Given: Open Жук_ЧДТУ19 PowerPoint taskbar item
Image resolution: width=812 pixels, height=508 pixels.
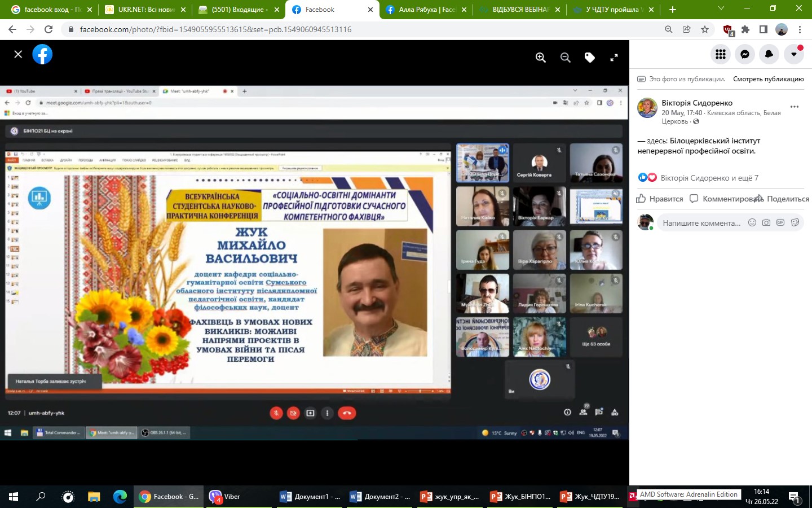Looking at the screenshot, I should [590, 497].
